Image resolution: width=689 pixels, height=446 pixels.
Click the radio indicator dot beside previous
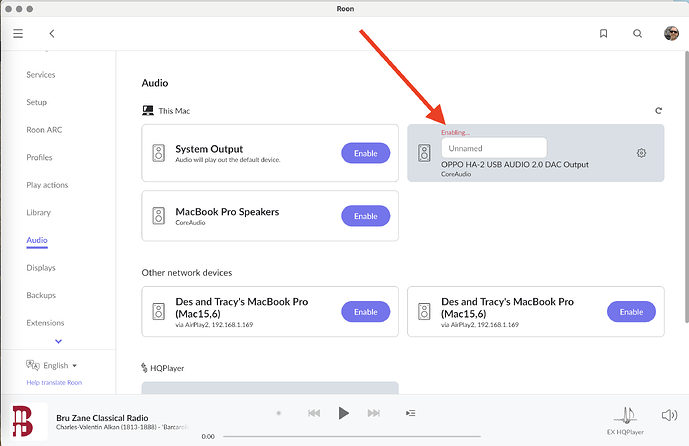point(279,413)
